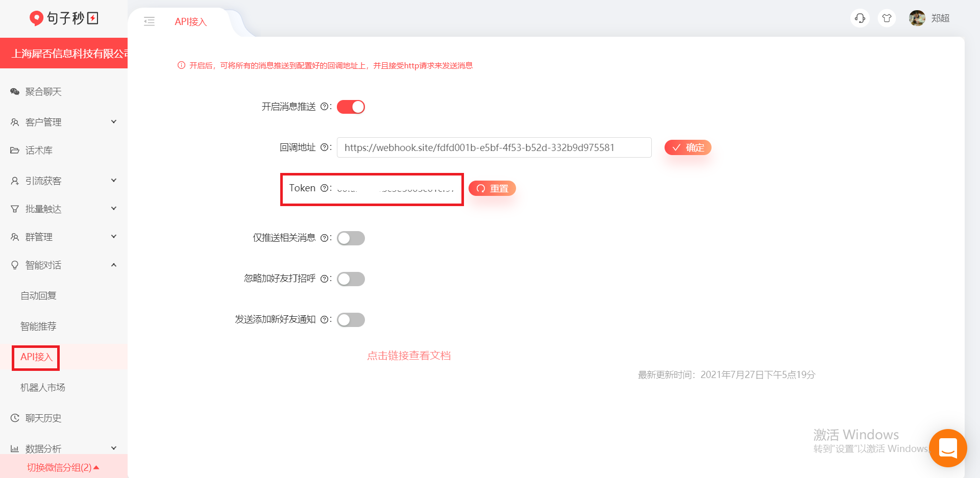Expand the 批量触达 submenu
Viewport: 980px width, 478px height.
coord(63,209)
